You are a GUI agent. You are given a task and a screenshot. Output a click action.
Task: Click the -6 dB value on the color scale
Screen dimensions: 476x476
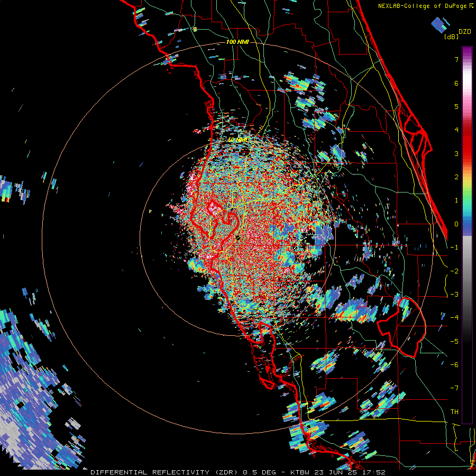coord(455,365)
